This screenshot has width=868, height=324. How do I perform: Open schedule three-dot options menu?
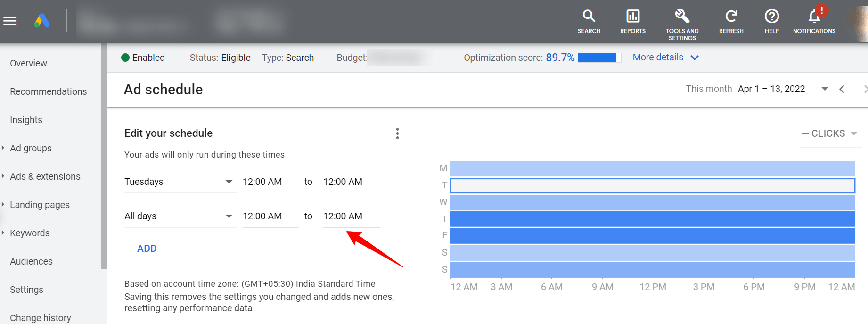(x=397, y=133)
